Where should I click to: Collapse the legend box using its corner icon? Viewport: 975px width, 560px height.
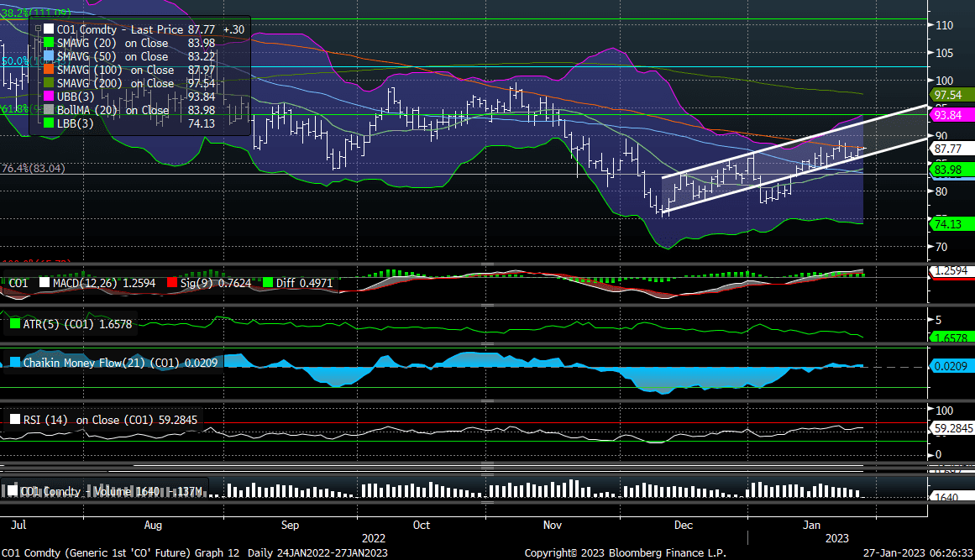tap(38, 29)
